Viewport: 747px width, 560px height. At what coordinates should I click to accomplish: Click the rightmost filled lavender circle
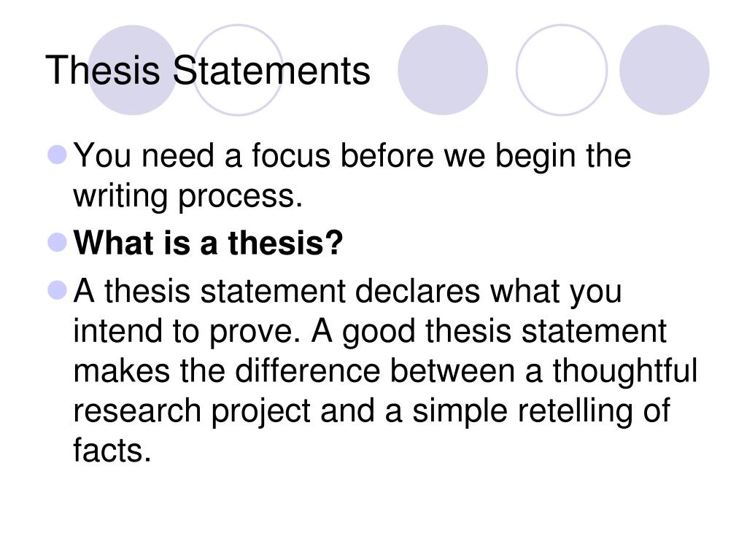(664, 70)
